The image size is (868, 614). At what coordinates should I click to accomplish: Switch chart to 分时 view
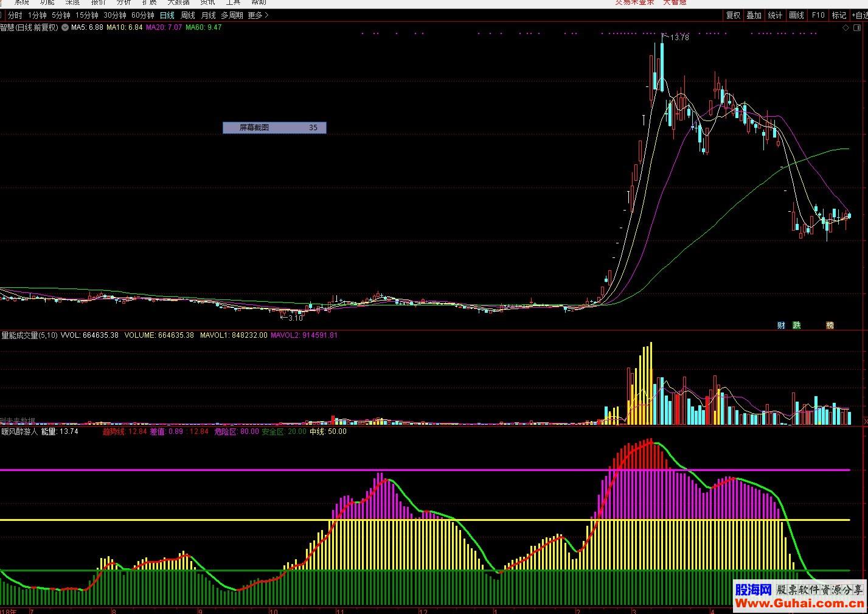tap(15, 15)
